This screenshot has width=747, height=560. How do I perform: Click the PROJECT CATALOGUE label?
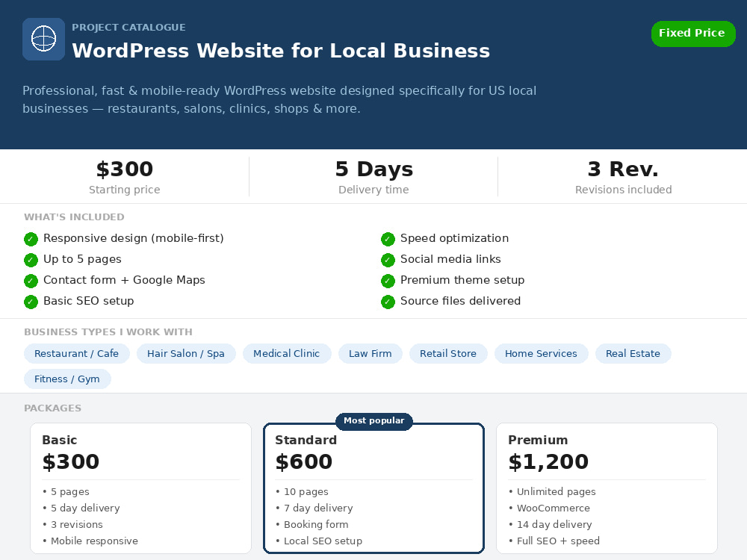click(x=128, y=28)
